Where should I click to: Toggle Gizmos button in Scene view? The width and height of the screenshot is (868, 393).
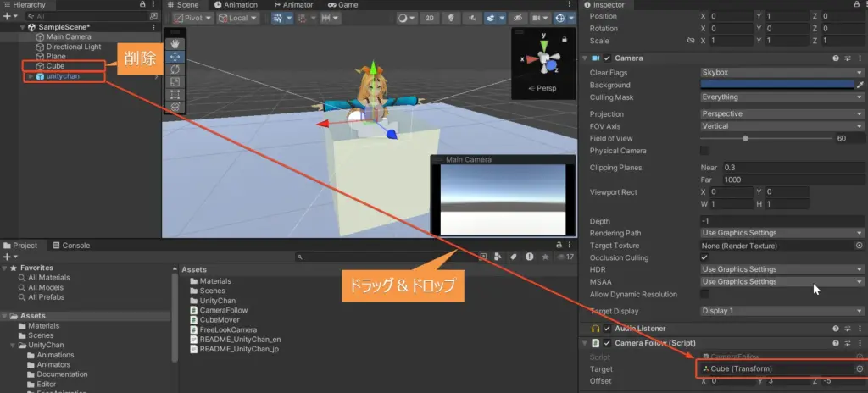[x=560, y=18]
